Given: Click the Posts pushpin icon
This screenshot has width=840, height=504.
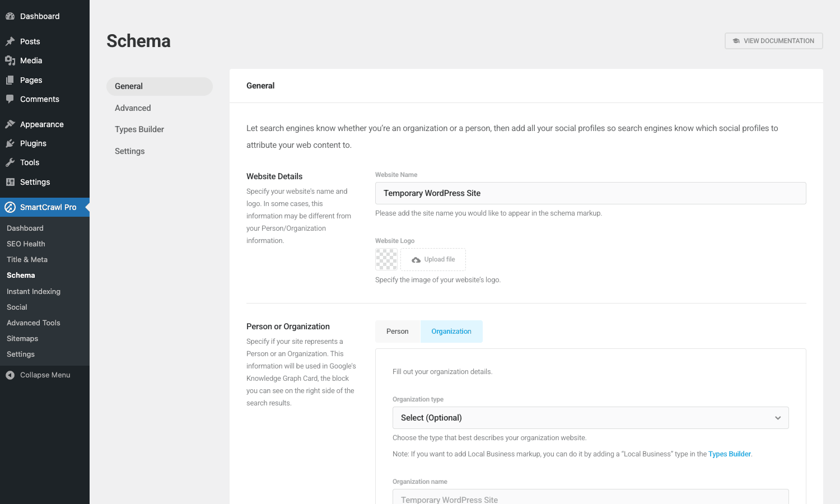Looking at the screenshot, I should tap(10, 41).
